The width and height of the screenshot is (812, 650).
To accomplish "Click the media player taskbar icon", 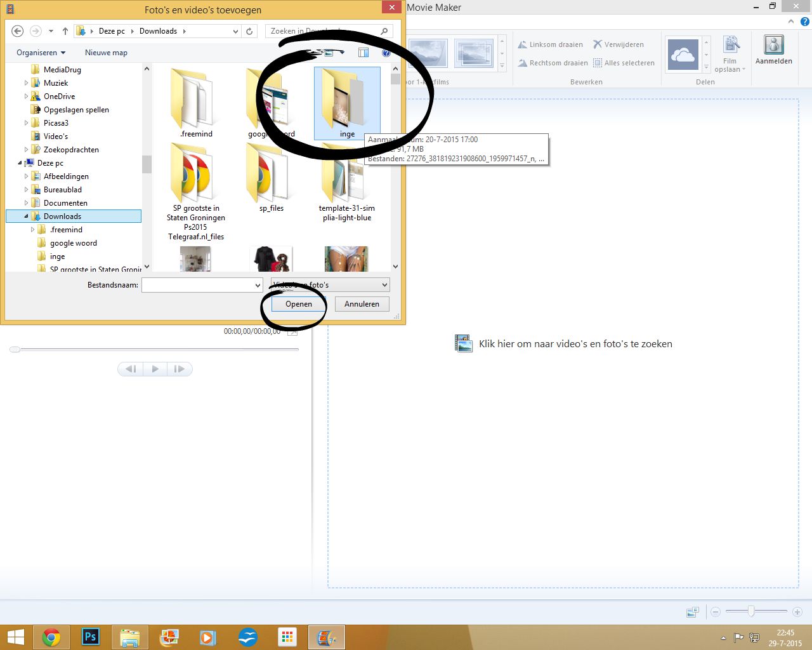I will click(x=209, y=637).
